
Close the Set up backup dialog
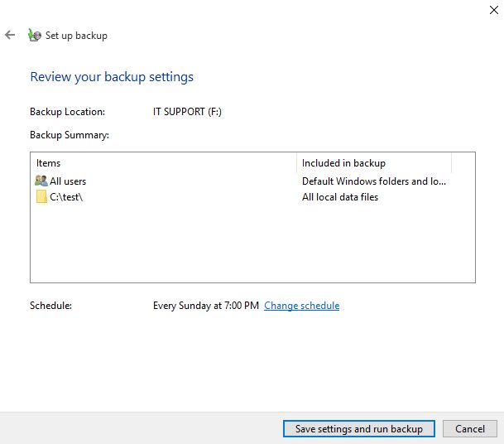point(494,10)
